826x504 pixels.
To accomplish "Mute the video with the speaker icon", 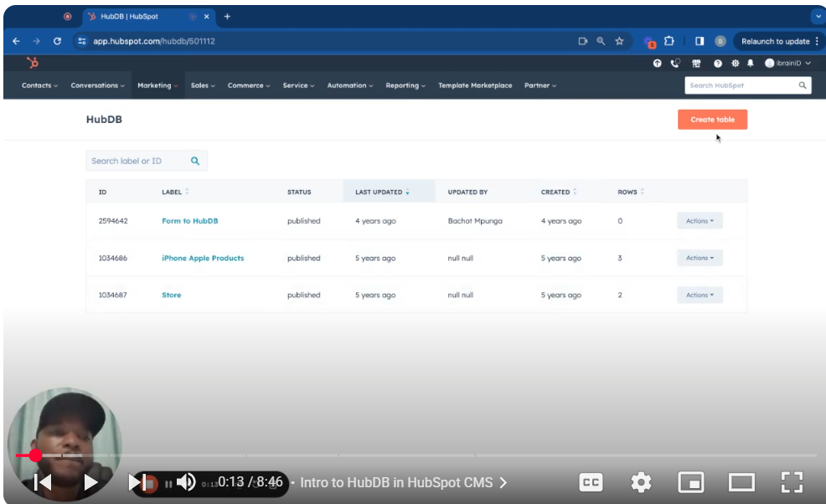I will click(x=186, y=482).
